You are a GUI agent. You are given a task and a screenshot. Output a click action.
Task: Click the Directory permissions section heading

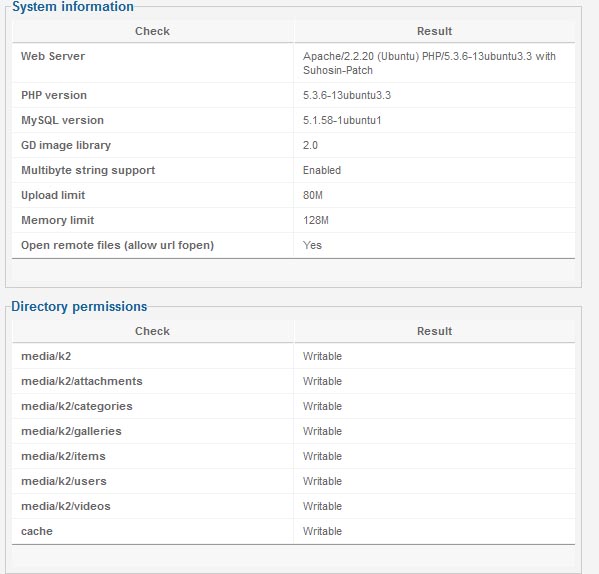click(79, 307)
